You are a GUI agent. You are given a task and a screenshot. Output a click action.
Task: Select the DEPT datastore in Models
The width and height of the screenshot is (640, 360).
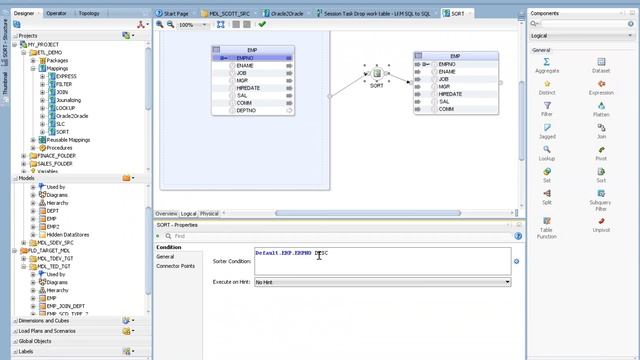pyautogui.click(x=52, y=211)
